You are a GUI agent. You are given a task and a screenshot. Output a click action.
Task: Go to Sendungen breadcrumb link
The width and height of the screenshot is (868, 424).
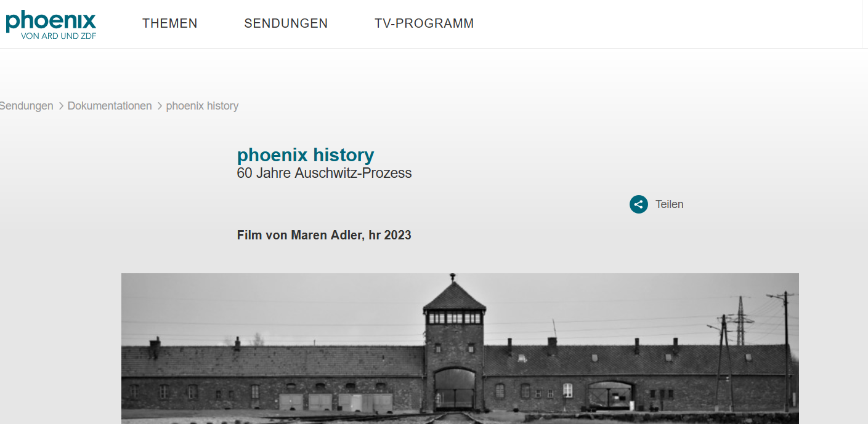[x=26, y=106]
